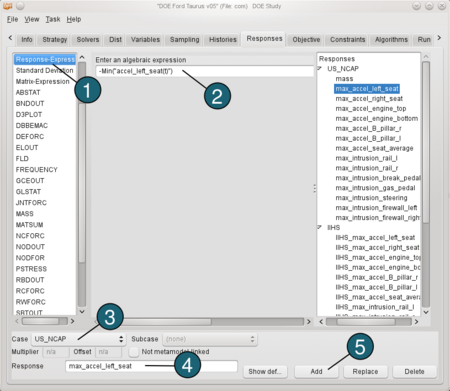Click the Delete button

click(414, 371)
